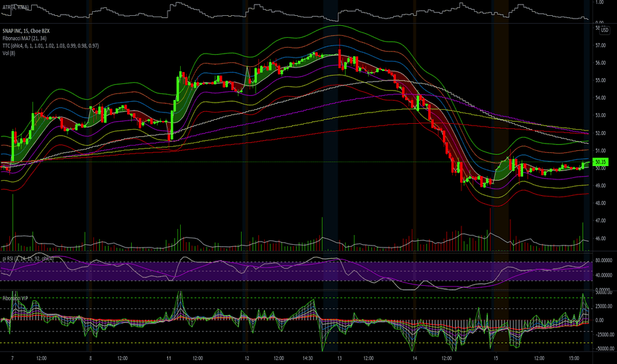Click the Vol (8) indicator legend
Image resolution: width=617 pixels, height=364 pixels.
pyautogui.click(x=9, y=53)
